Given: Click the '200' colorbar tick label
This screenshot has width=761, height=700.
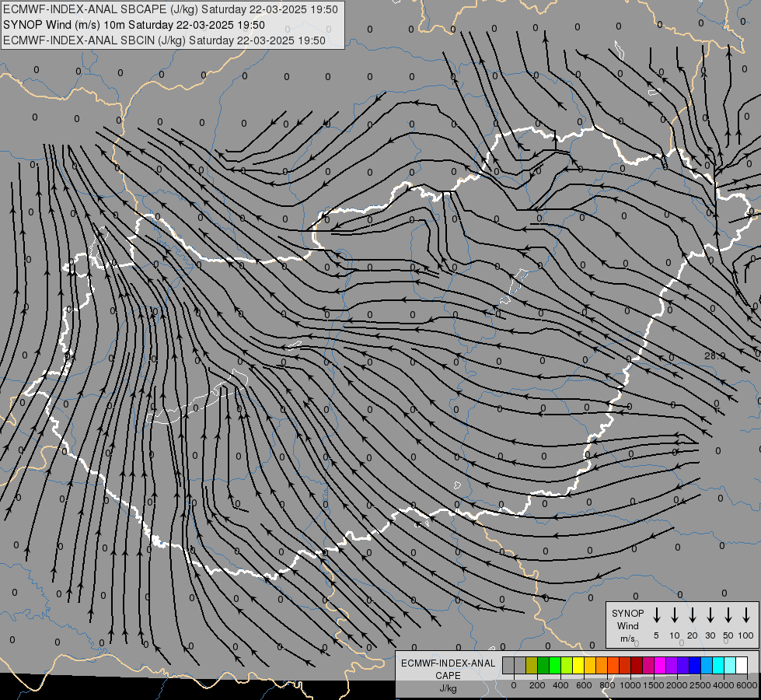Looking at the screenshot, I should [537, 685].
